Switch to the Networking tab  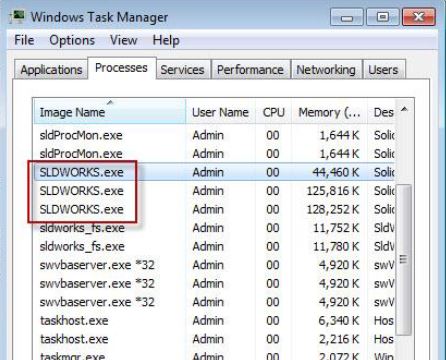(326, 70)
